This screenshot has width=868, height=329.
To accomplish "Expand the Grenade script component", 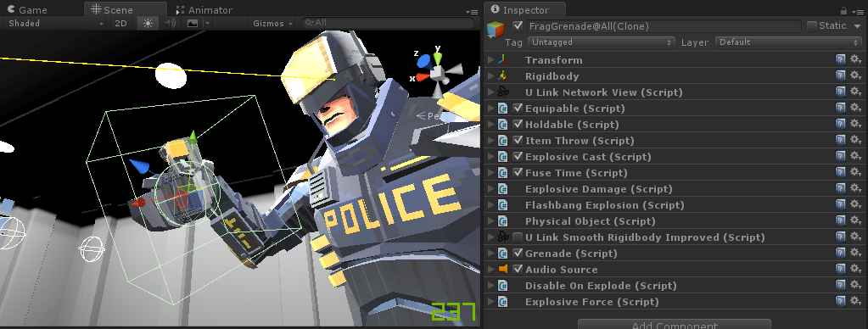I will (x=490, y=253).
